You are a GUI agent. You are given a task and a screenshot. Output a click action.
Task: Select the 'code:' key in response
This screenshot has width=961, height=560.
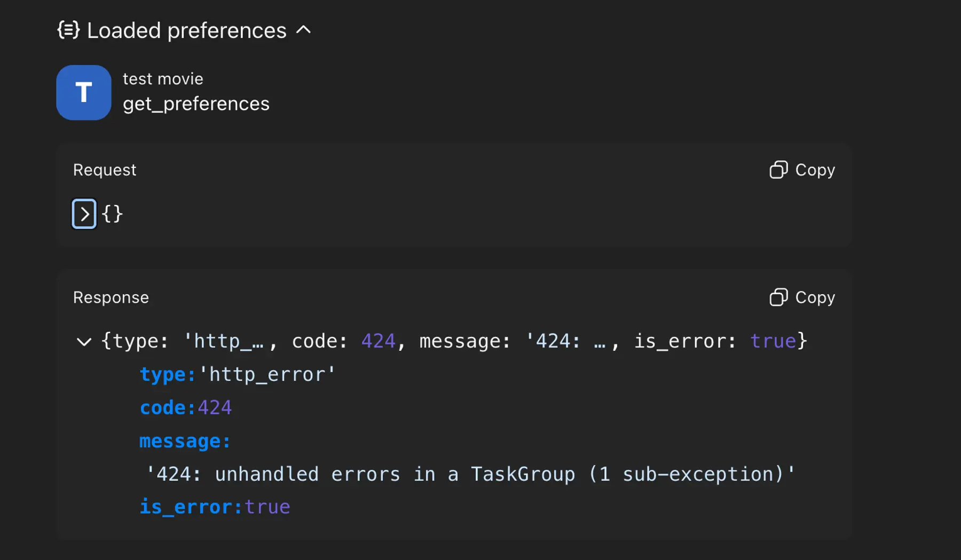[x=168, y=408]
